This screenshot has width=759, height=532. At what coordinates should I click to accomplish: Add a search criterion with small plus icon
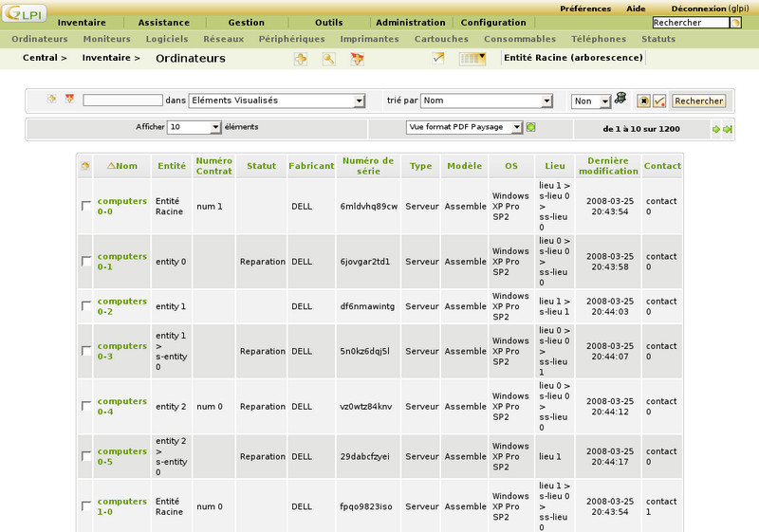(x=51, y=100)
